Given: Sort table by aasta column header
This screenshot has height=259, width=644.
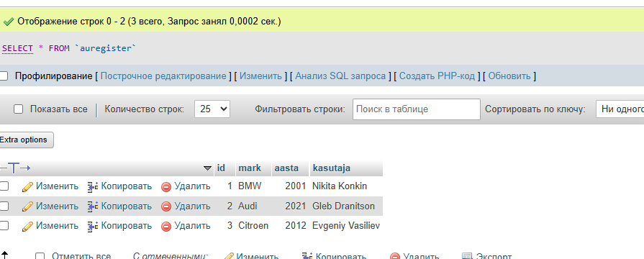Looking at the screenshot, I should tap(286, 168).
